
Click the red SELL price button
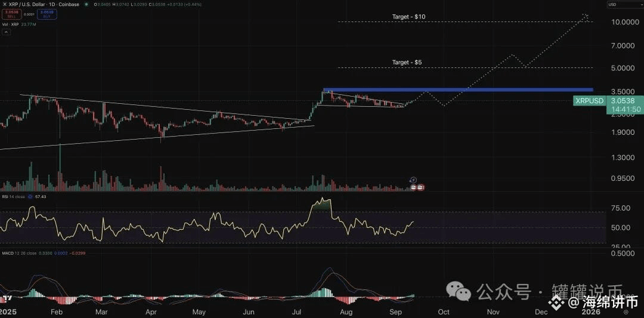11,14
